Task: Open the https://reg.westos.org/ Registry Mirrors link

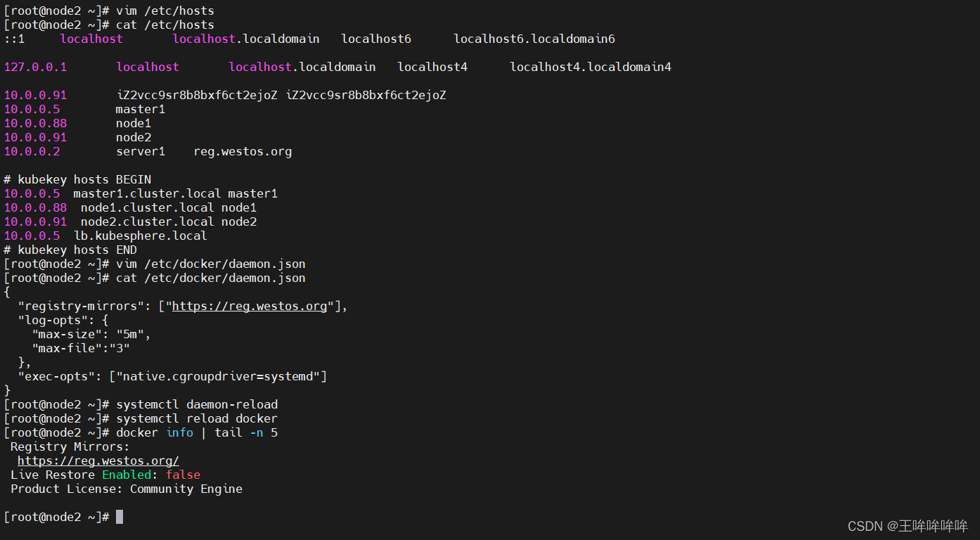Action: point(98,461)
